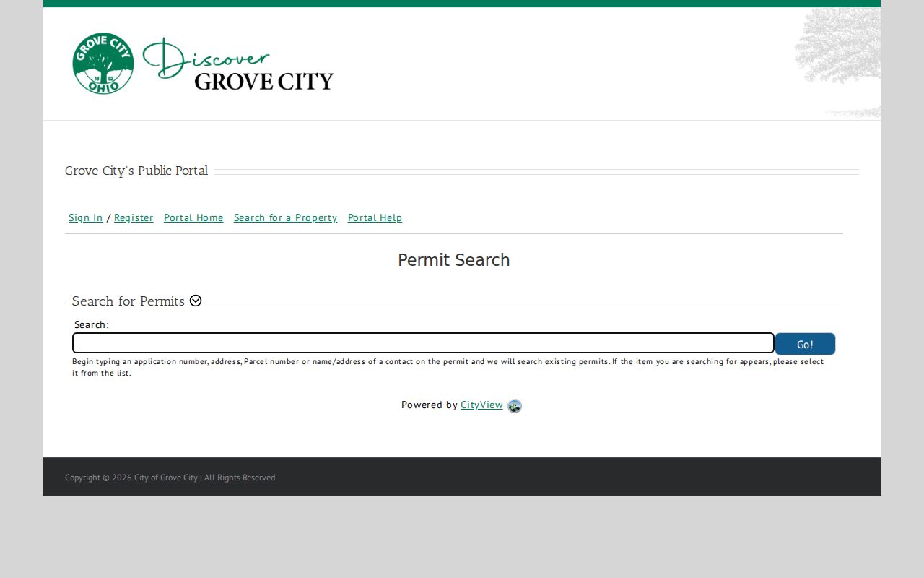Image resolution: width=924 pixels, height=578 pixels.
Task: Click the Permit Search heading
Action: pyautogui.click(x=454, y=260)
